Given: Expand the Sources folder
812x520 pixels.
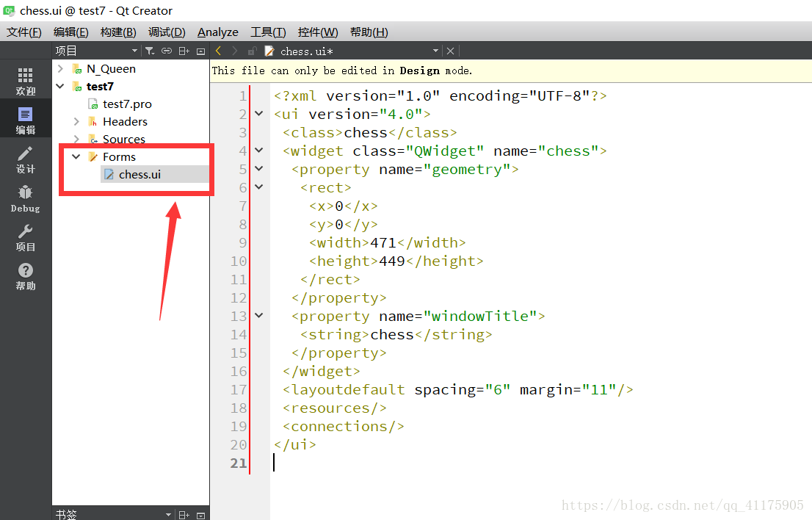Looking at the screenshot, I should 76,139.
